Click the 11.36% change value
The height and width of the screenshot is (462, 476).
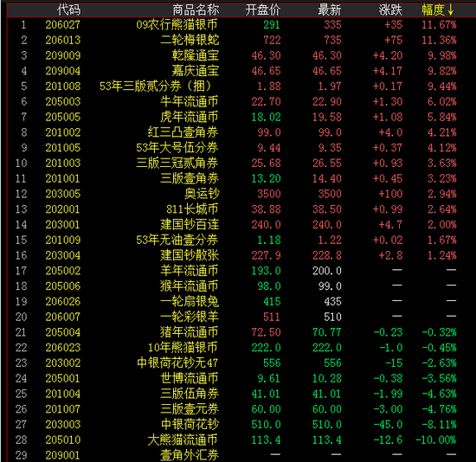tap(439, 40)
